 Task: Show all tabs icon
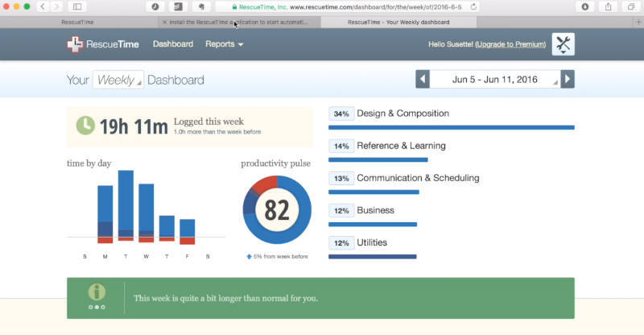pyautogui.click(x=631, y=6)
